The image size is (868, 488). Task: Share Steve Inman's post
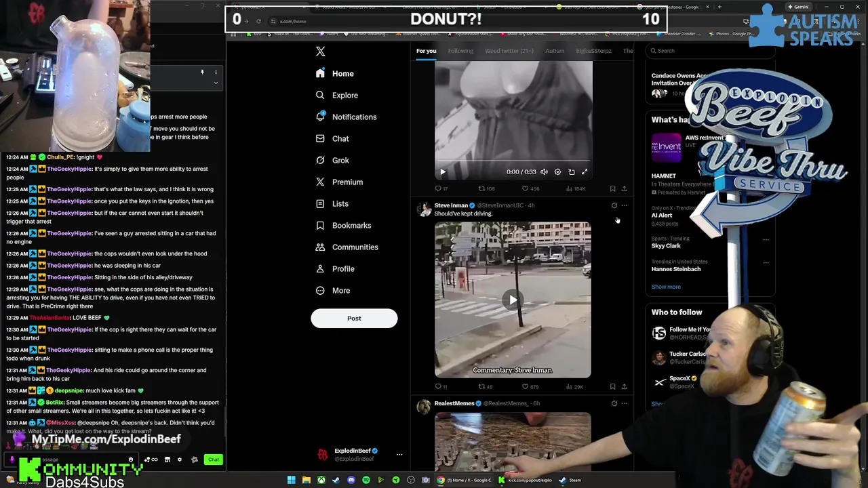[x=624, y=387]
